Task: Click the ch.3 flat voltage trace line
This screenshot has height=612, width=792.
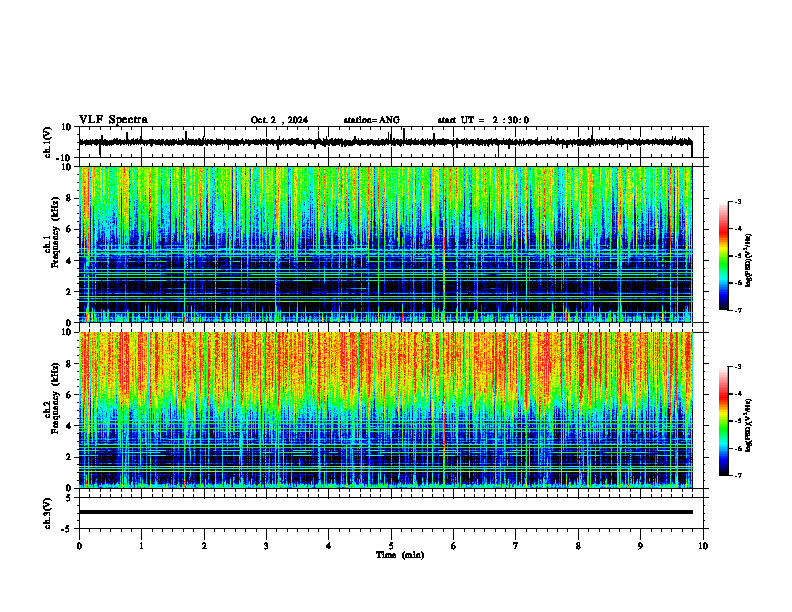Action: tap(385, 512)
